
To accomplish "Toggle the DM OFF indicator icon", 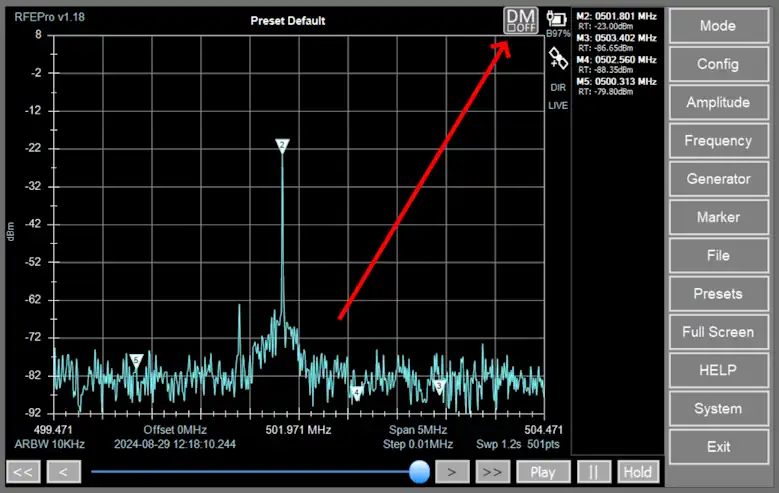I will 521,20.
